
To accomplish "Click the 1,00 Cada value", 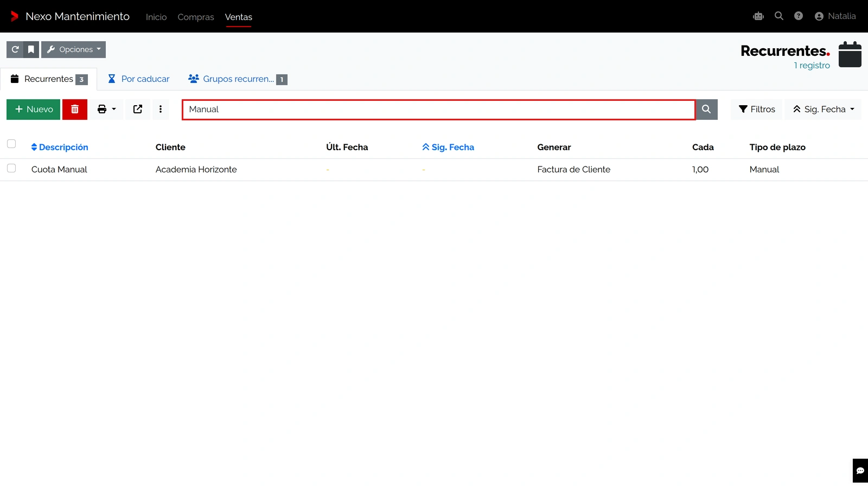I will (x=700, y=170).
